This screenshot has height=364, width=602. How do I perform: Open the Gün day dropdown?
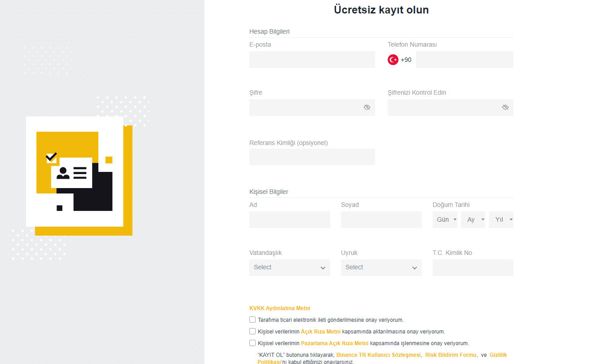(445, 219)
